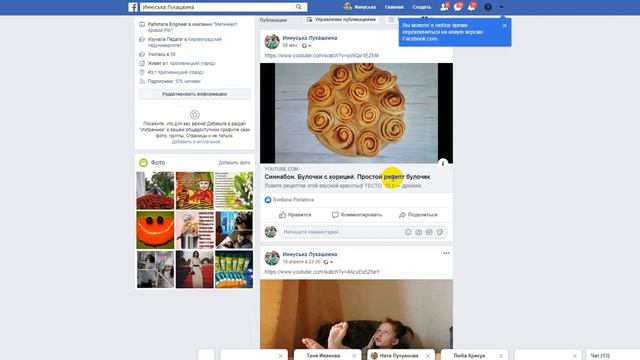Open the friend requests icon
This screenshot has height=360, width=640.
tap(444, 7)
